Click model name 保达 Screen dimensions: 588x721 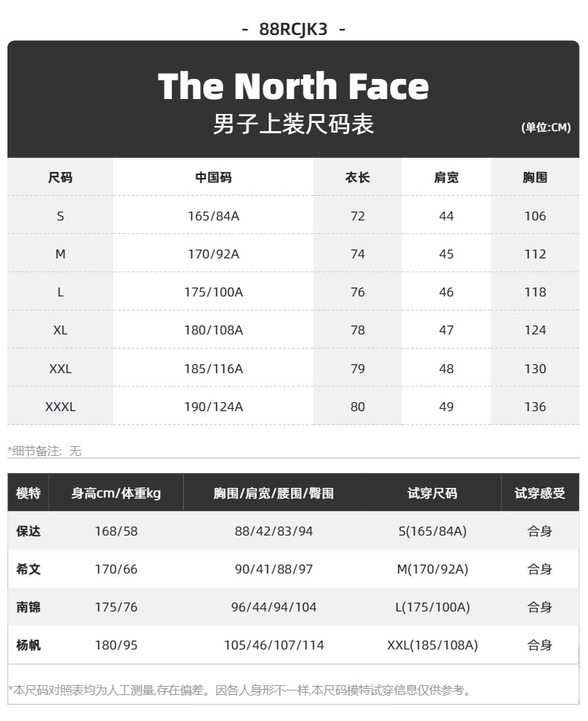point(28,531)
